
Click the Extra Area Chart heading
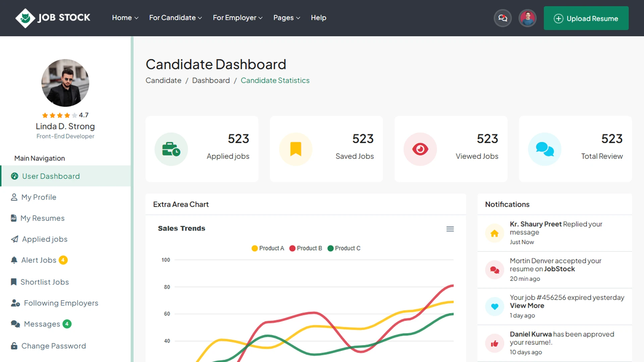[181, 204]
